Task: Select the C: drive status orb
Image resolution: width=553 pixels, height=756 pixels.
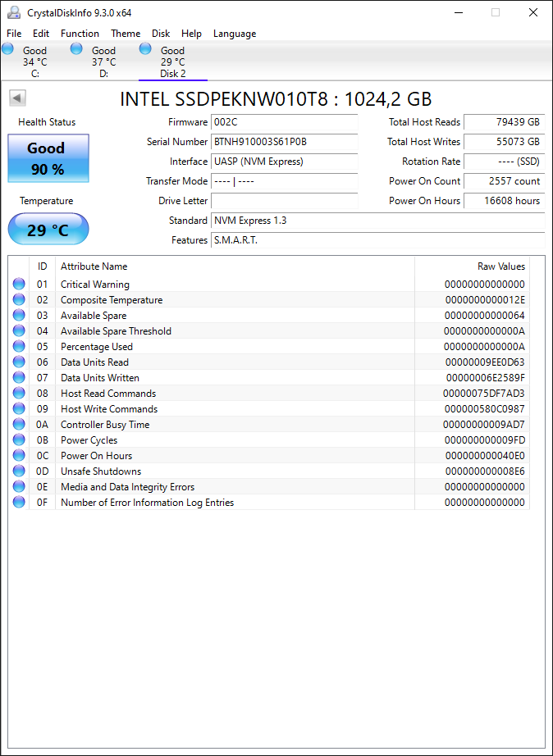Action: click(7, 48)
